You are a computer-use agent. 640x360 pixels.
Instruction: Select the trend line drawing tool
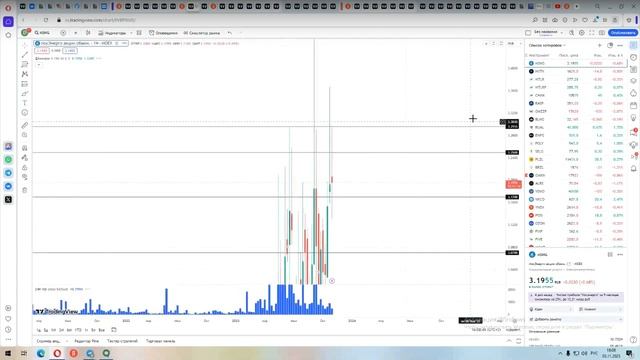[25, 54]
